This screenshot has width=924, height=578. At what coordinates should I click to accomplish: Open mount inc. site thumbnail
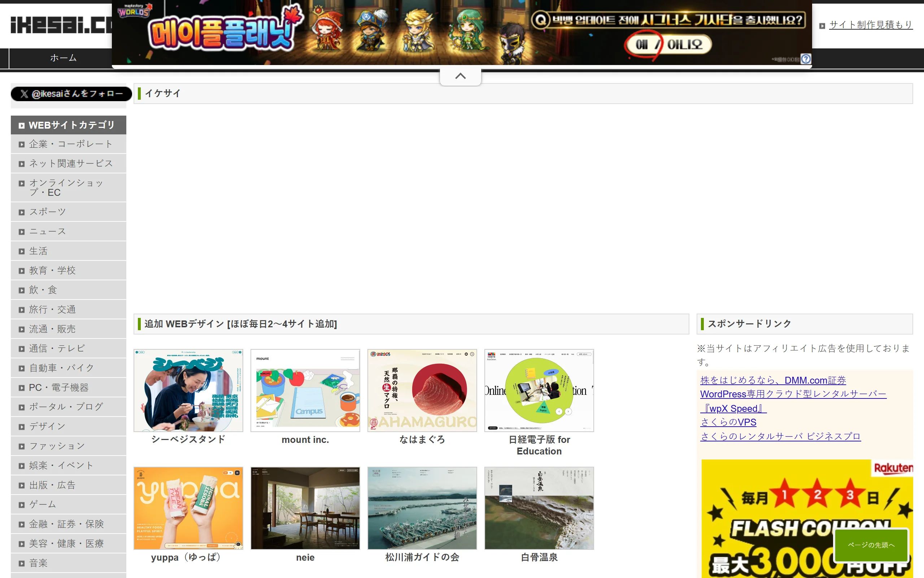point(305,390)
